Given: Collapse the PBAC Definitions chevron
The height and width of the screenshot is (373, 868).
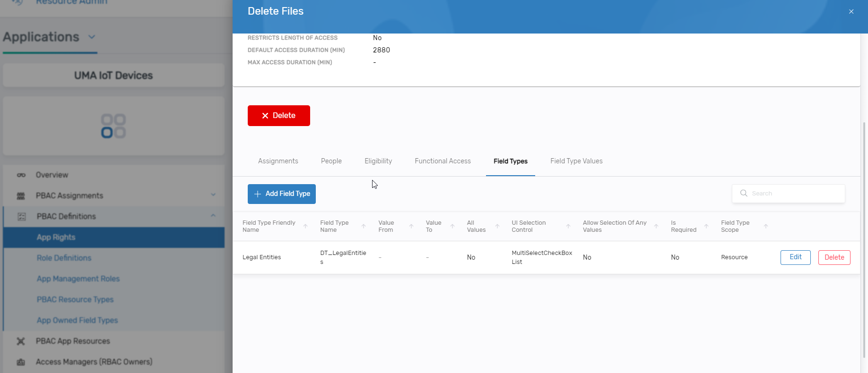Looking at the screenshot, I should [213, 215].
